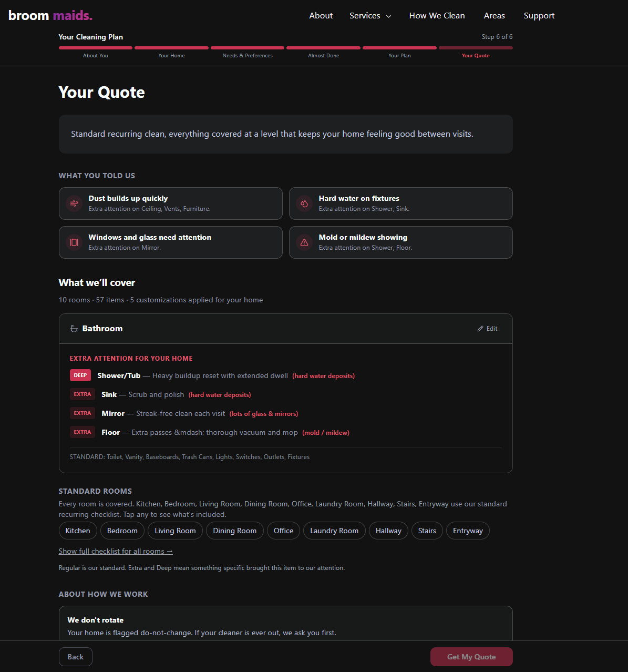
Task: Click the About You progress bar segment
Action: click(96, 48)
